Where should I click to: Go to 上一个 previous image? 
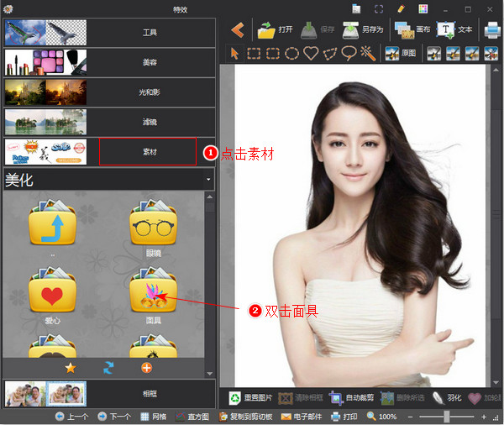(71, 417)
